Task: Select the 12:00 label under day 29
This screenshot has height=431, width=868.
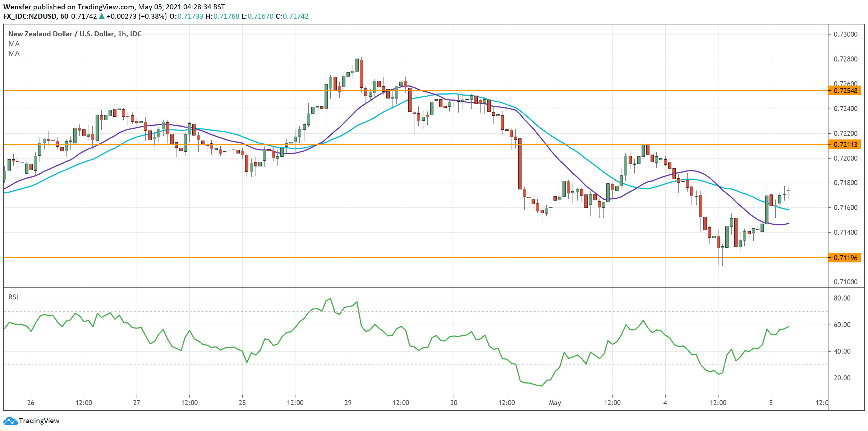Action: (400, 403)
